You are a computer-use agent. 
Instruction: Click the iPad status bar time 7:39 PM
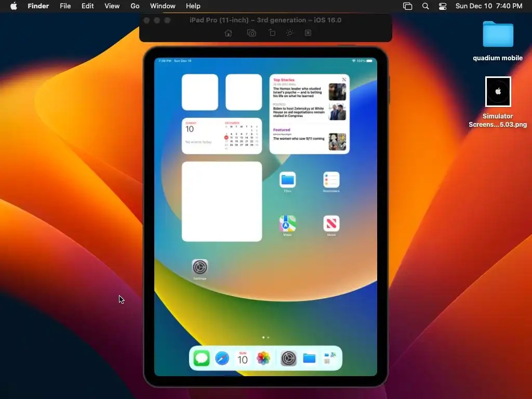click(x=165, y=61)
